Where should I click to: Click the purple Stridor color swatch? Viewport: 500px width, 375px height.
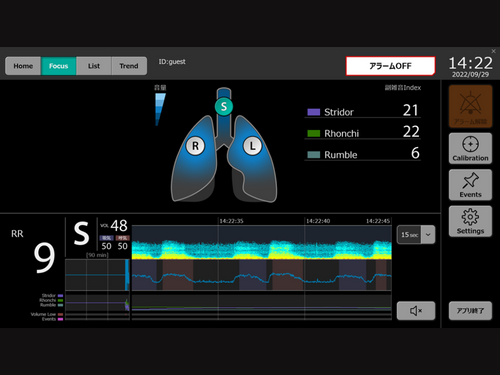pos(313,112)
